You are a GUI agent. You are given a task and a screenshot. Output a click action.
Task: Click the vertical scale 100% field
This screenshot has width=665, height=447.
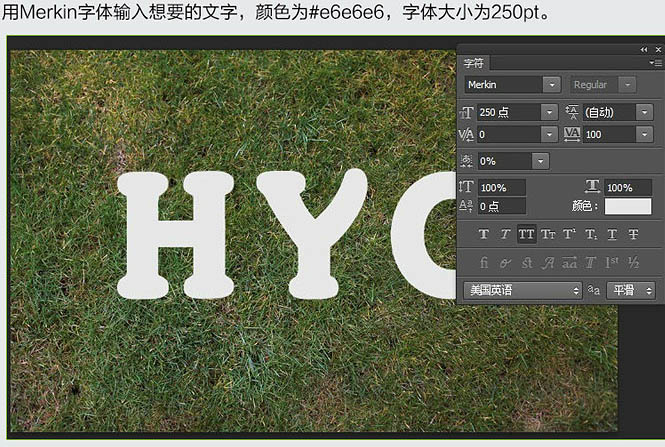[502, 187]
